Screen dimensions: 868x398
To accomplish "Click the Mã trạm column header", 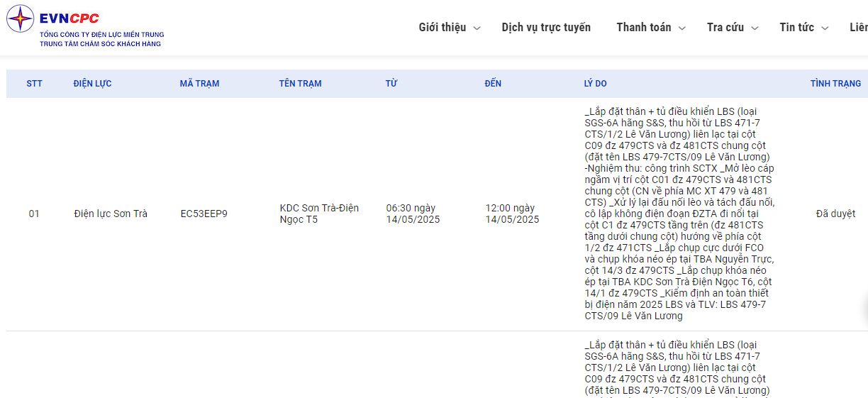I will click(199, 84).
